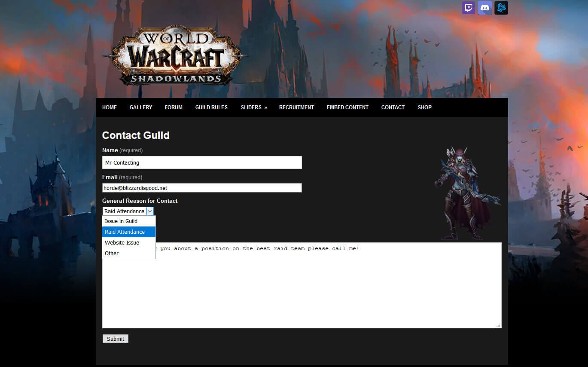Open the Guild Rules page
The width and height of the screenshot is (588, 367).
(x=211, y=107)
